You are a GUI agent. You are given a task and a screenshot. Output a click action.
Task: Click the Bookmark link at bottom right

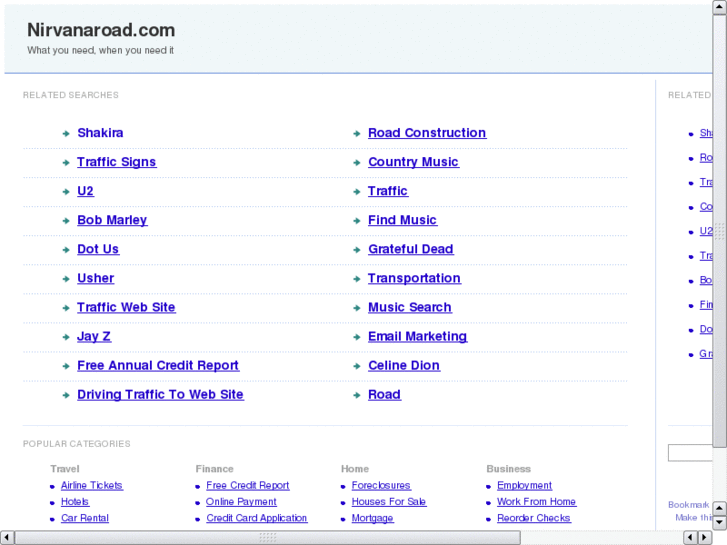[x=689, y=505]
